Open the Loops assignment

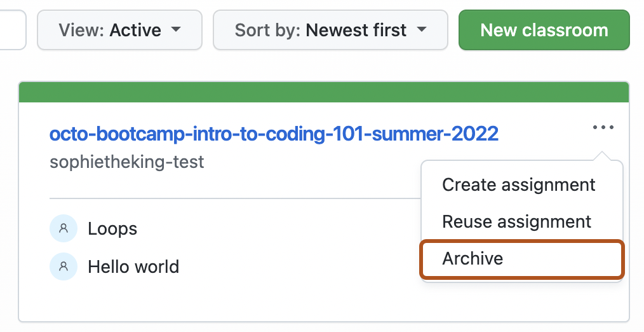point(112,229)
